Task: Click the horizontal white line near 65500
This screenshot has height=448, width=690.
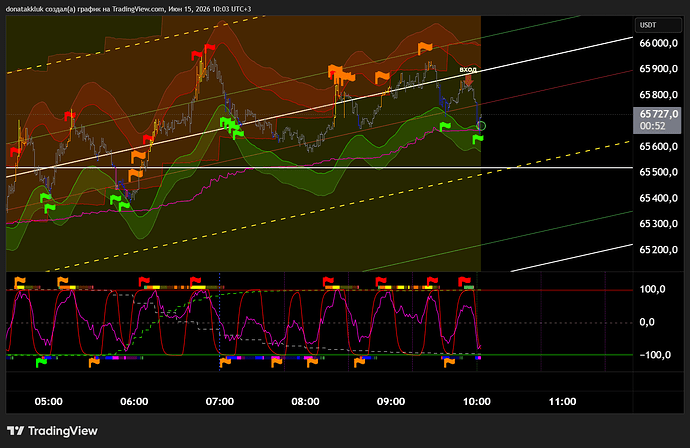Action: click(x=319, y=168)
